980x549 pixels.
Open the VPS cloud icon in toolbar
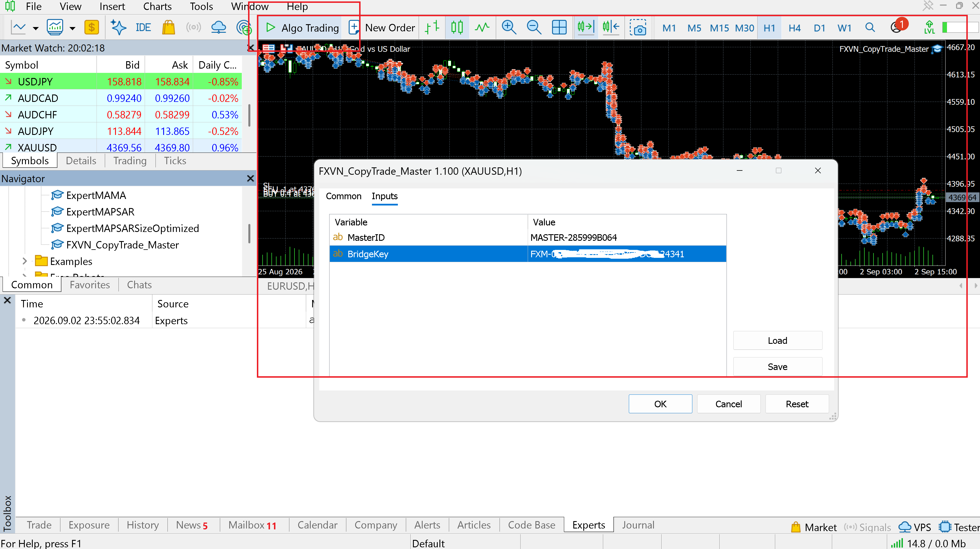(x=218, y=28)
